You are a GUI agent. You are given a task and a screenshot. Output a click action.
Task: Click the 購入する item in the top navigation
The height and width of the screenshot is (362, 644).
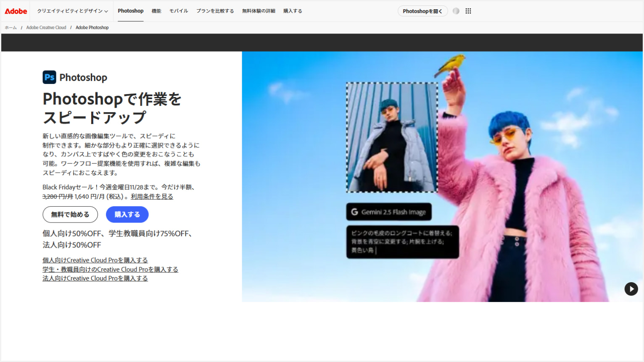point(293,11)
